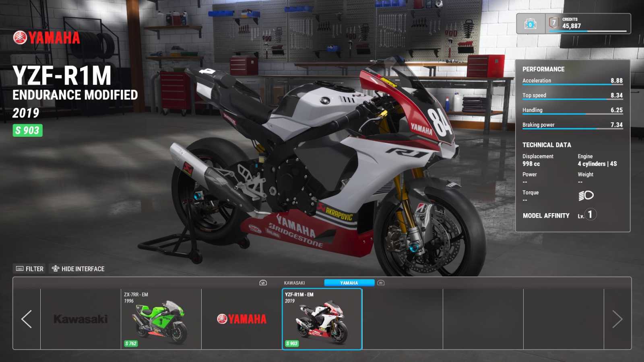Select the ZX-7RR EM 1996 bike thumbnail

[161, 319]
